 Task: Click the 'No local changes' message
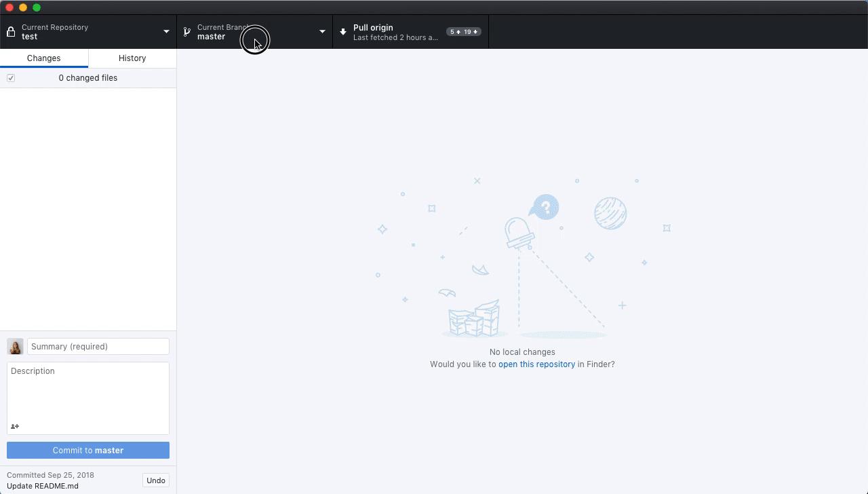(x=522, y=352)
